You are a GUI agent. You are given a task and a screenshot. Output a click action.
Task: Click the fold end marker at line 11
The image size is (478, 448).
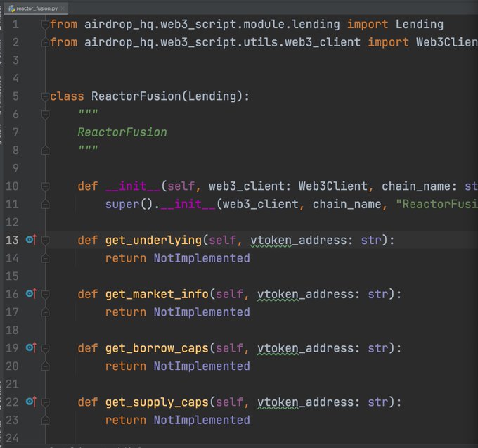pyautogui.click(x=45, y=205)
